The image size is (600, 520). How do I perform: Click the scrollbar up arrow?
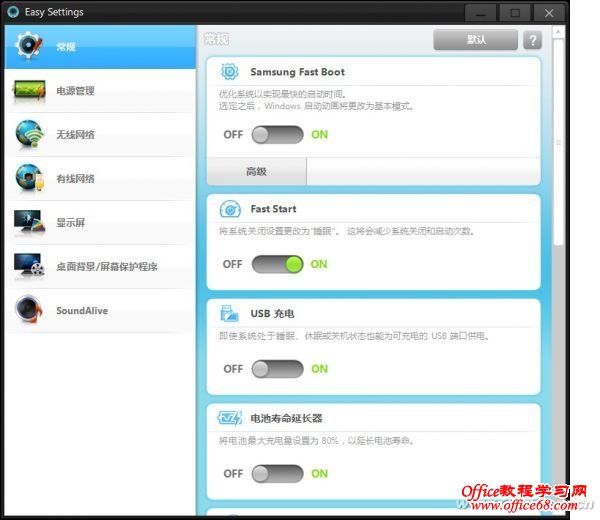coord(558,32)
